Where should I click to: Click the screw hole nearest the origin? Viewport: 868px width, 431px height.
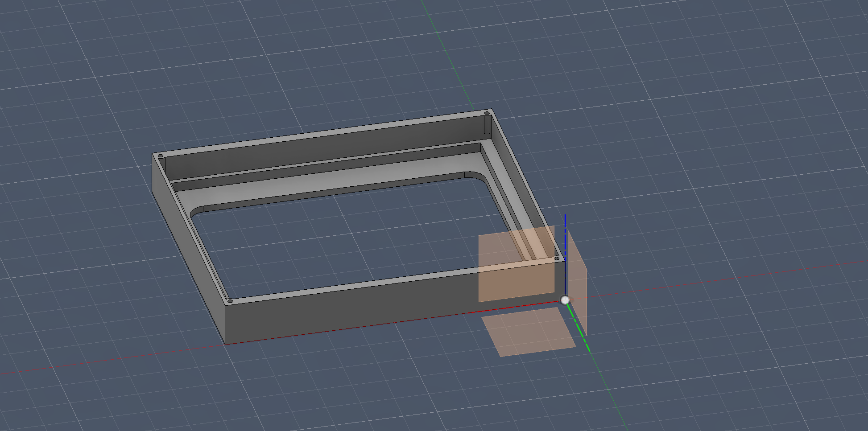click(x=556, y=259)
